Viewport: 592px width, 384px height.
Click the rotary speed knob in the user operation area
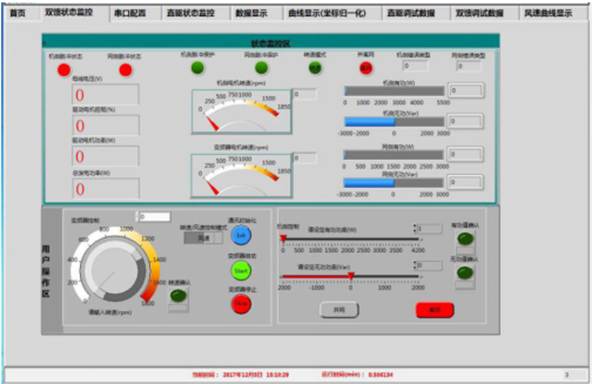[x=113, y=269]
